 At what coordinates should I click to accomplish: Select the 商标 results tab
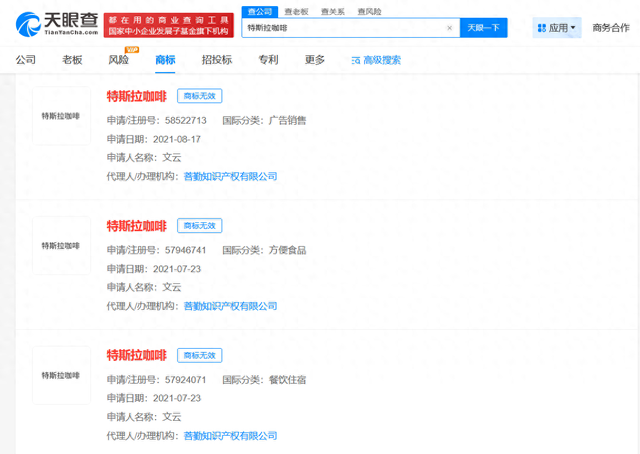[165, 60]
